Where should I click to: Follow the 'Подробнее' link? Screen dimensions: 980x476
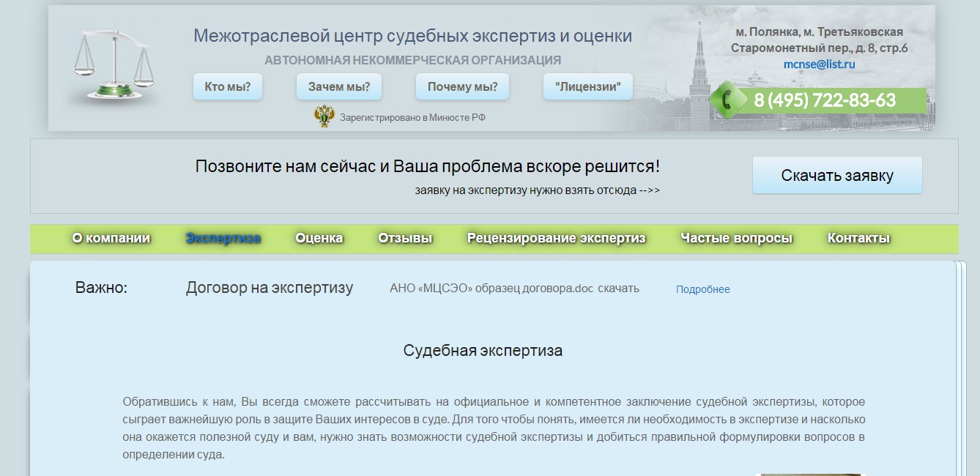(x=703, y=289)
